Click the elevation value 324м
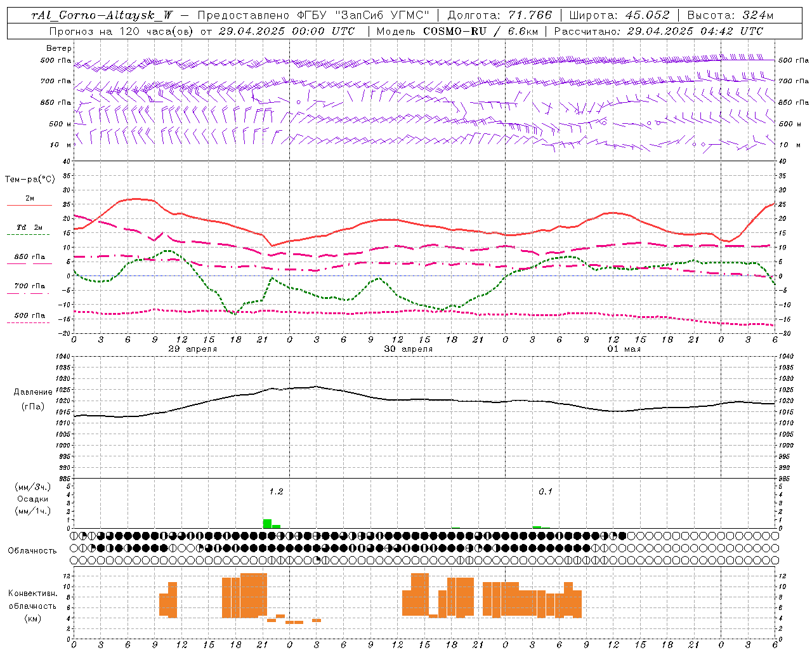Screen dimensions: 812x650 (x=757, y=15)
